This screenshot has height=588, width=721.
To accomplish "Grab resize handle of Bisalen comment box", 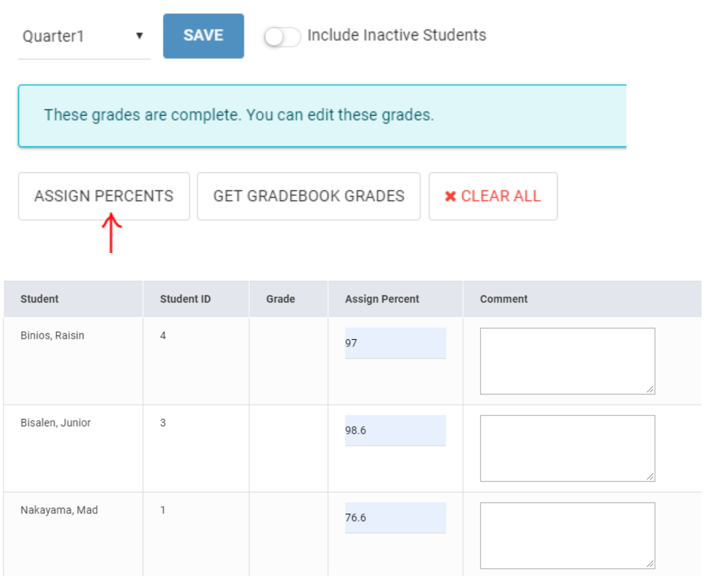I will click(x=650, y=477).
